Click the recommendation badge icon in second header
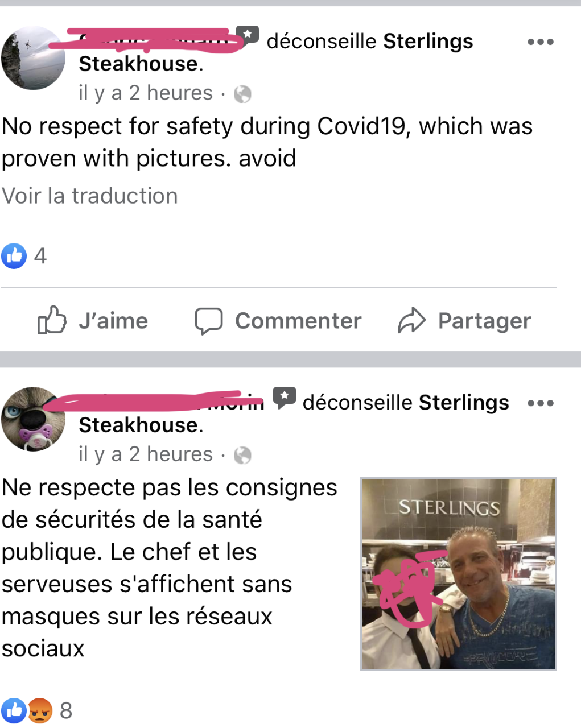The width and height of the screenshot is (581, 728). [x=284, y=397]
